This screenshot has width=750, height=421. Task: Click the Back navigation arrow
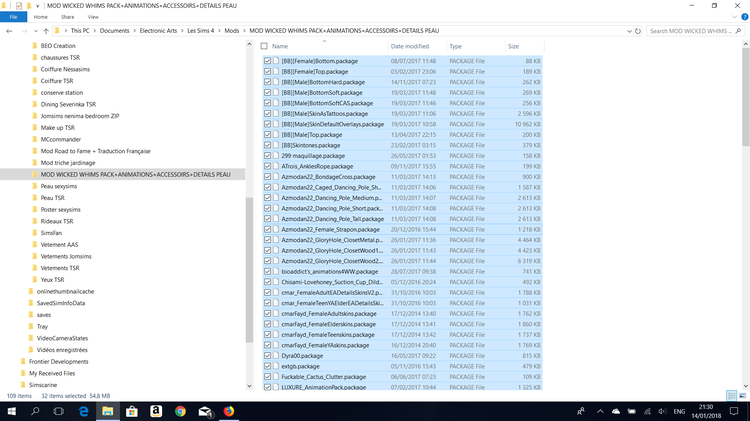[x=9, y=31]
